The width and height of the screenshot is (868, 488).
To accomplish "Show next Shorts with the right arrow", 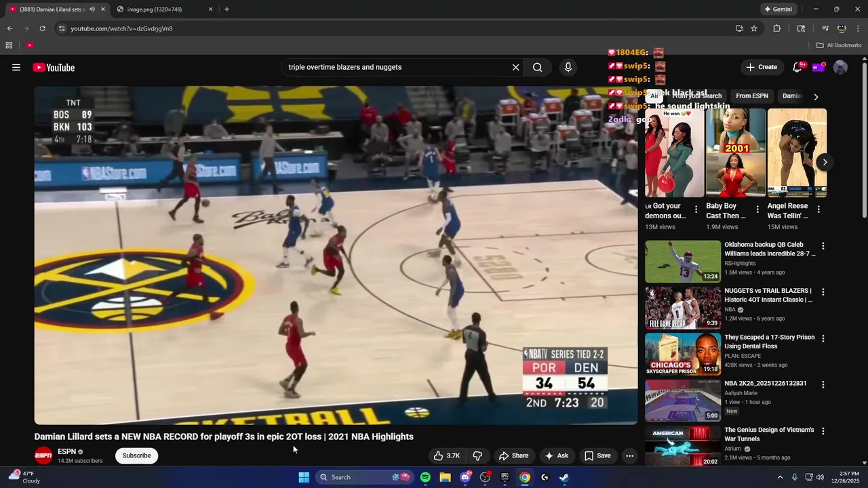I will pyautogui.click(x=825, y=162).
